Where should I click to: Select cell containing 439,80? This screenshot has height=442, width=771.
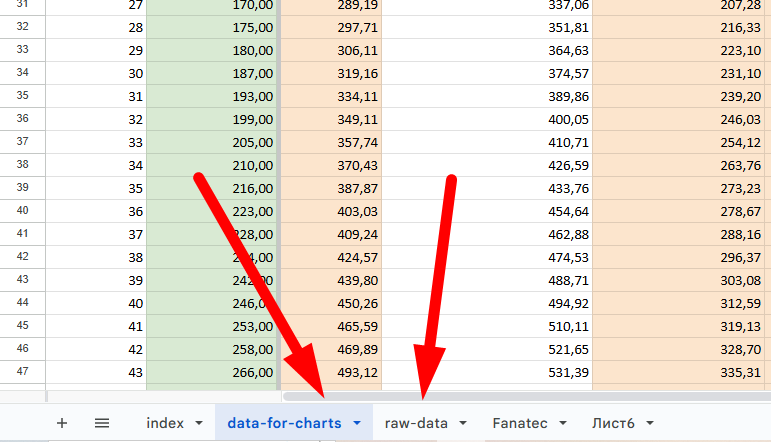click(x=331, y=280)
